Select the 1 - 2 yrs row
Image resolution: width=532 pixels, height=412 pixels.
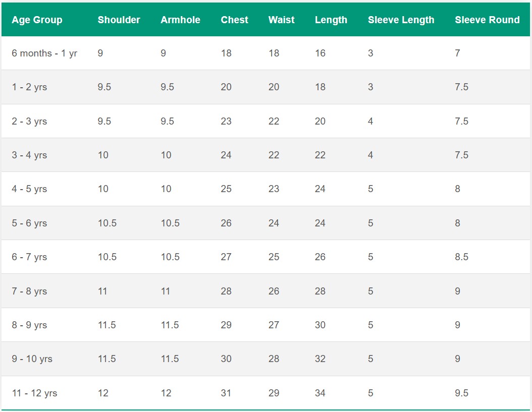point(30,87)
